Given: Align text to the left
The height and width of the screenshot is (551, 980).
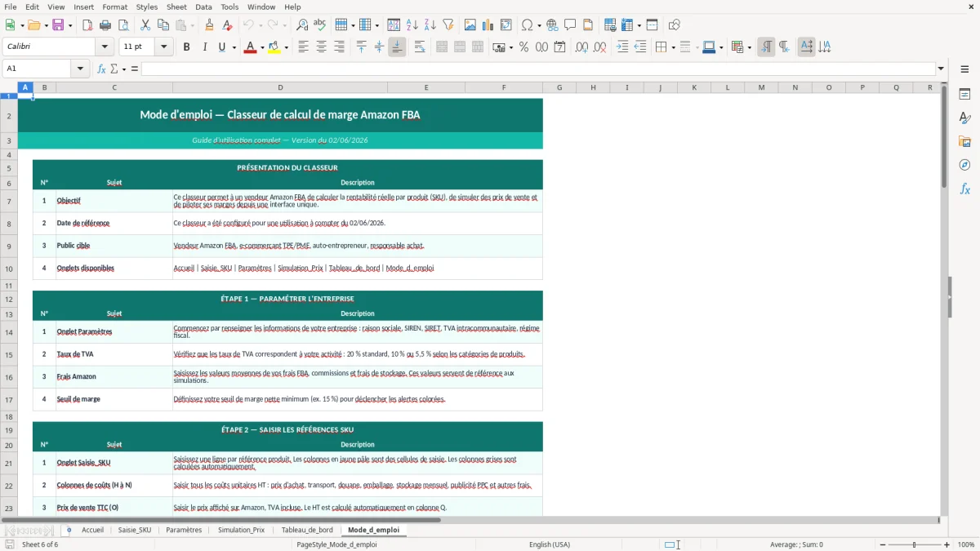Looking at the screenshot, I should (x=304, y=47).
